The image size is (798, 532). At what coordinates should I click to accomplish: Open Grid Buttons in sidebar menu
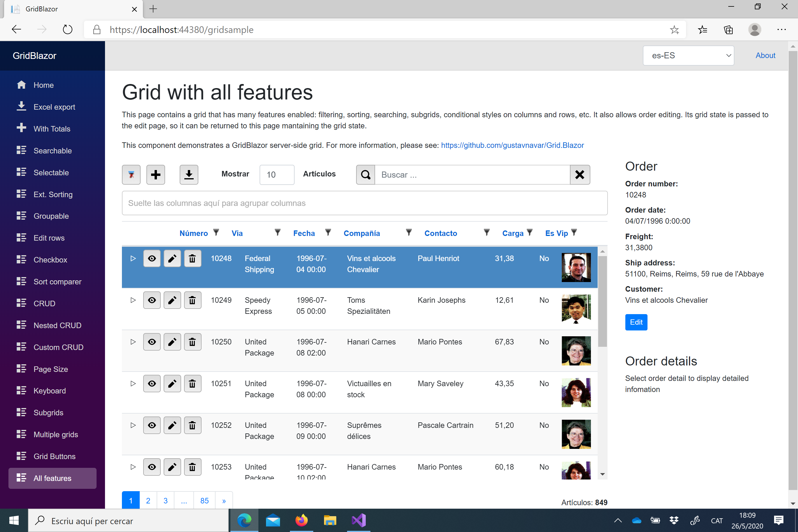coord(54,456)
